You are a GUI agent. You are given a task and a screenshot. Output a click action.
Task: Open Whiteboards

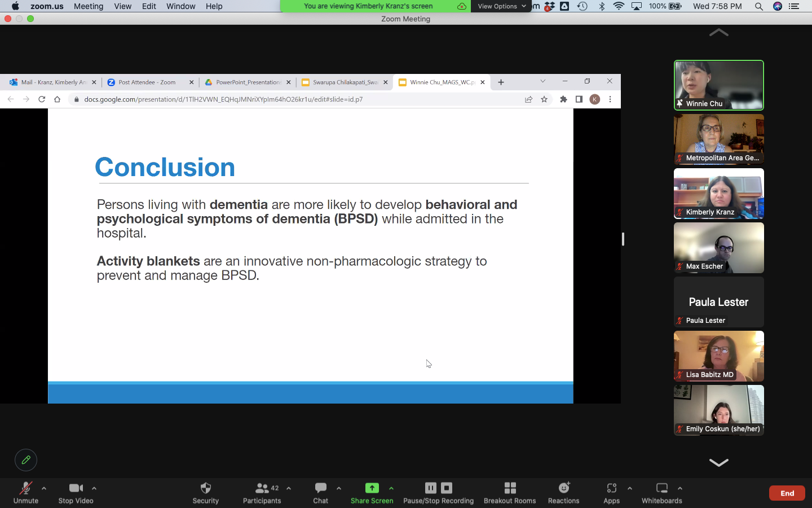661,492
